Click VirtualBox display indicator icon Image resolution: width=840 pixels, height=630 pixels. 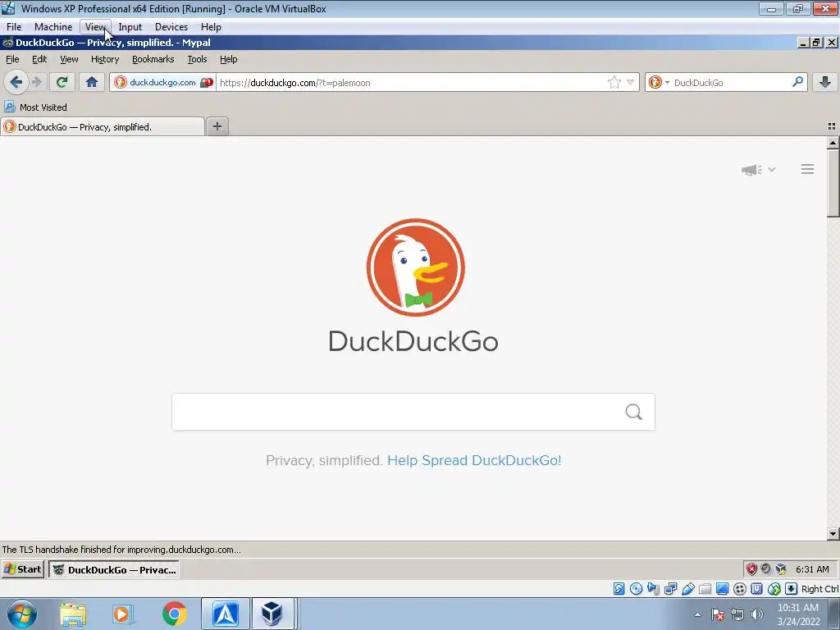[722, 589]
